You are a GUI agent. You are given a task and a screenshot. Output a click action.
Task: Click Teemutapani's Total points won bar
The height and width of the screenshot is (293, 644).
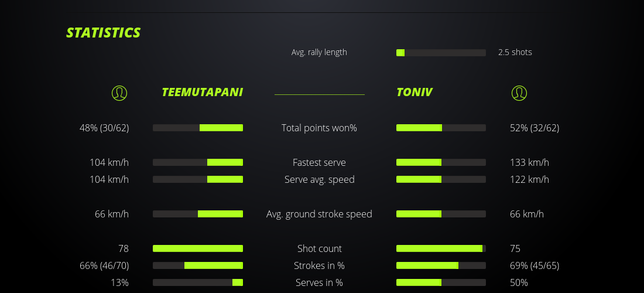(198, 128)
